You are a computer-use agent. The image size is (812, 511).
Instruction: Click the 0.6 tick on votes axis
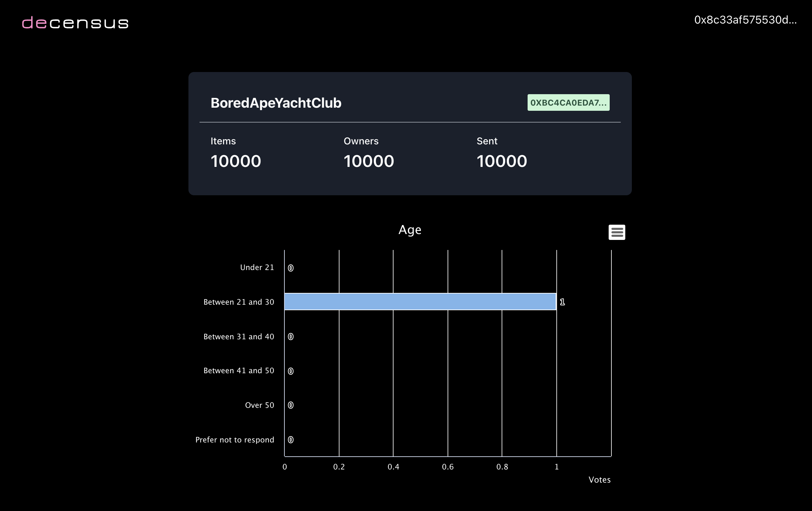(x=448, y=467)
